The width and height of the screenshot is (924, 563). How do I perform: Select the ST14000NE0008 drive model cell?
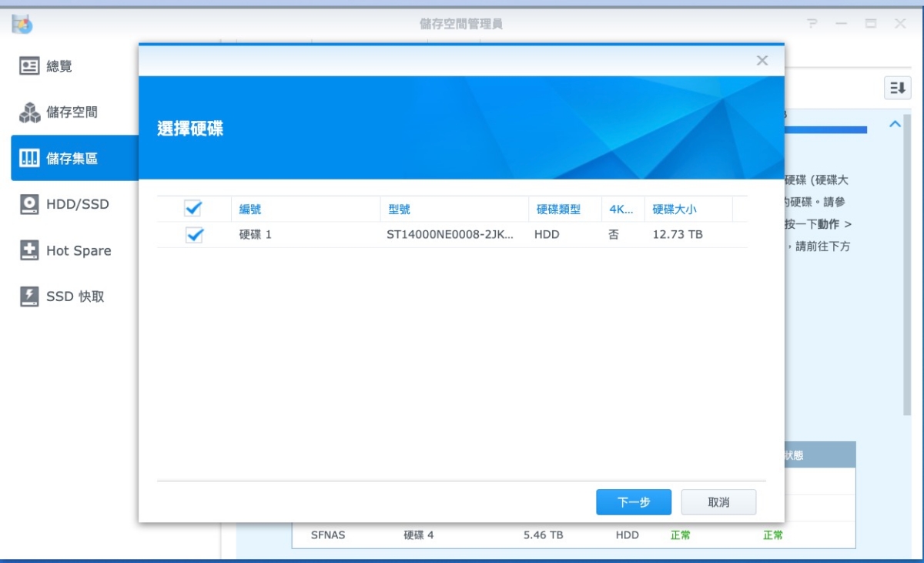tap(450, 235)
